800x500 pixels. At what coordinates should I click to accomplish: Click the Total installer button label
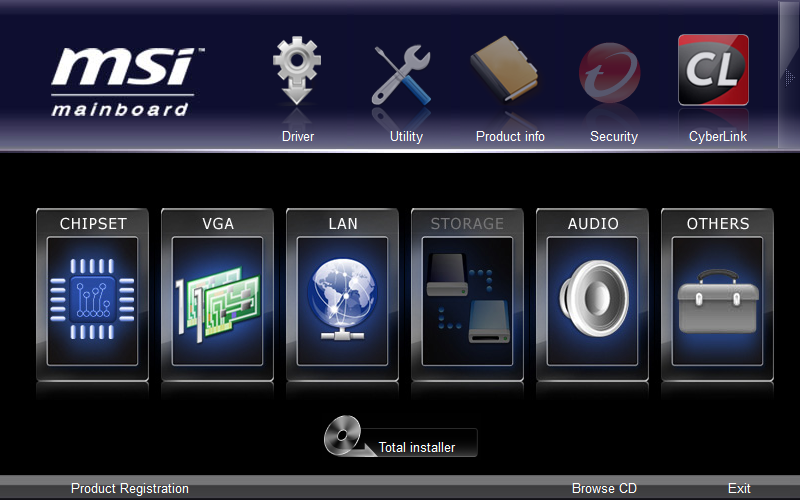[417, 447]
